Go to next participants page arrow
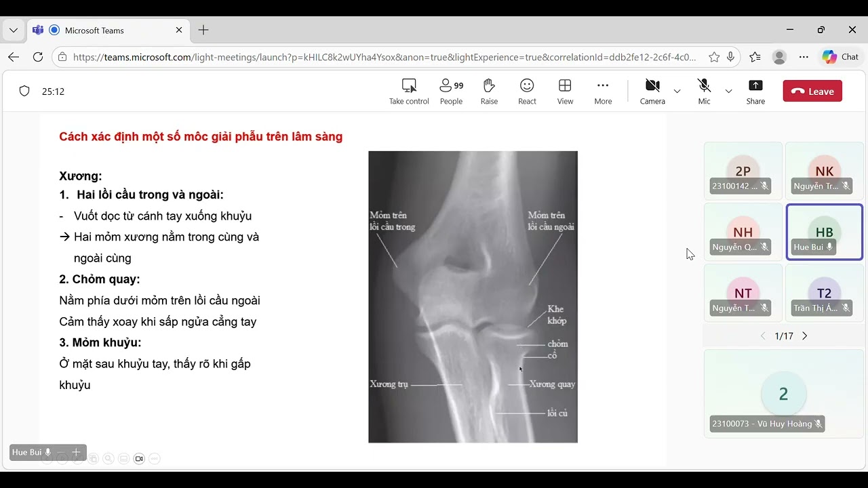Viewport: 868px width, 488px height. tap(805, 336)
